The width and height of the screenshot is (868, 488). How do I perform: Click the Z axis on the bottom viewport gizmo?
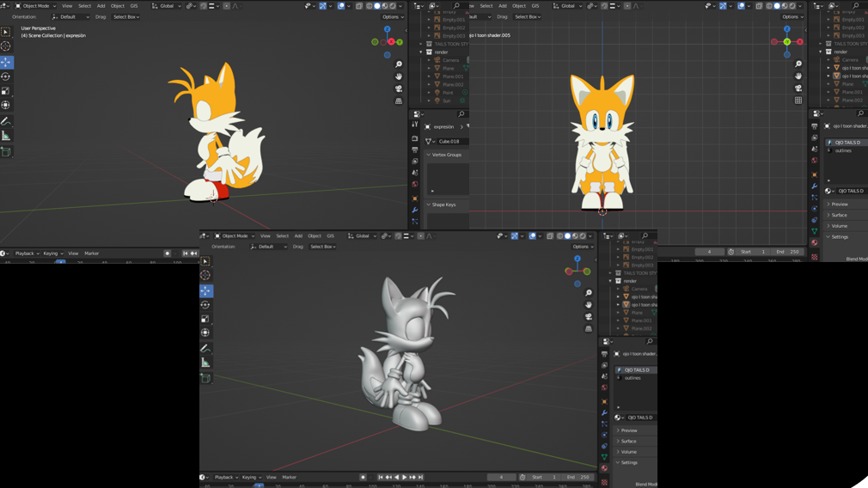(x=578, y=259)
